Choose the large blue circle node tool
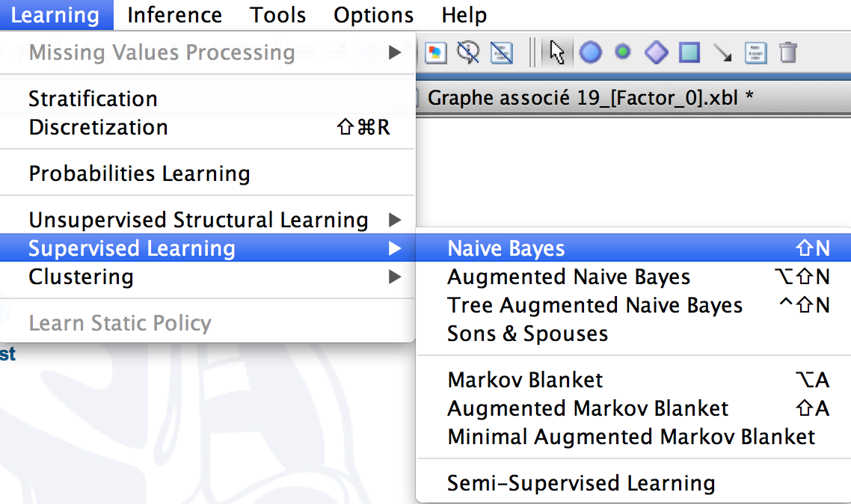The height and width of the screenshot is (504, 851). pyautogui.click(x=591, y=52)
